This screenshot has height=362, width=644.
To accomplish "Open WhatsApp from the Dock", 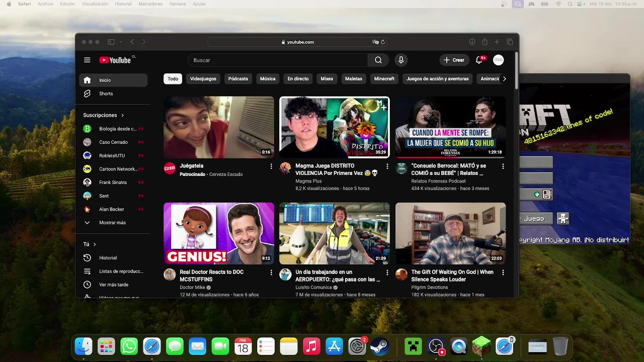I will (129, 346).
